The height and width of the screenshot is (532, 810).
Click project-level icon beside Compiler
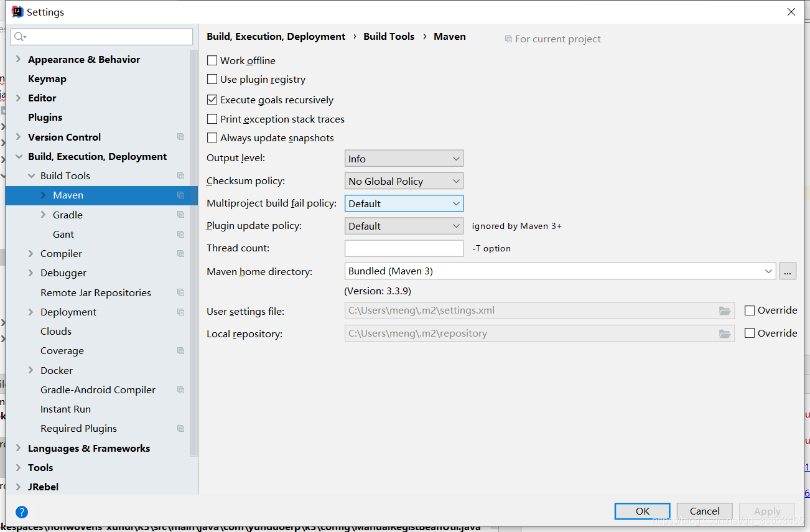(180, 253)
